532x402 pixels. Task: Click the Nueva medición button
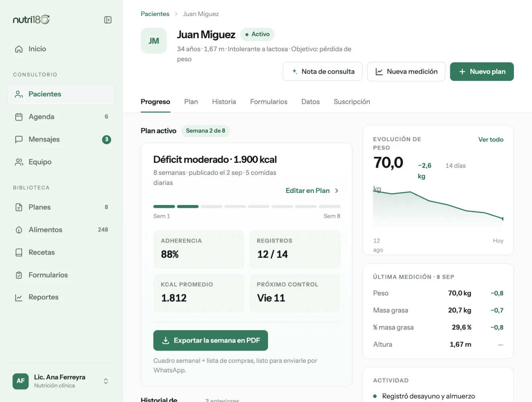point(406,72)
